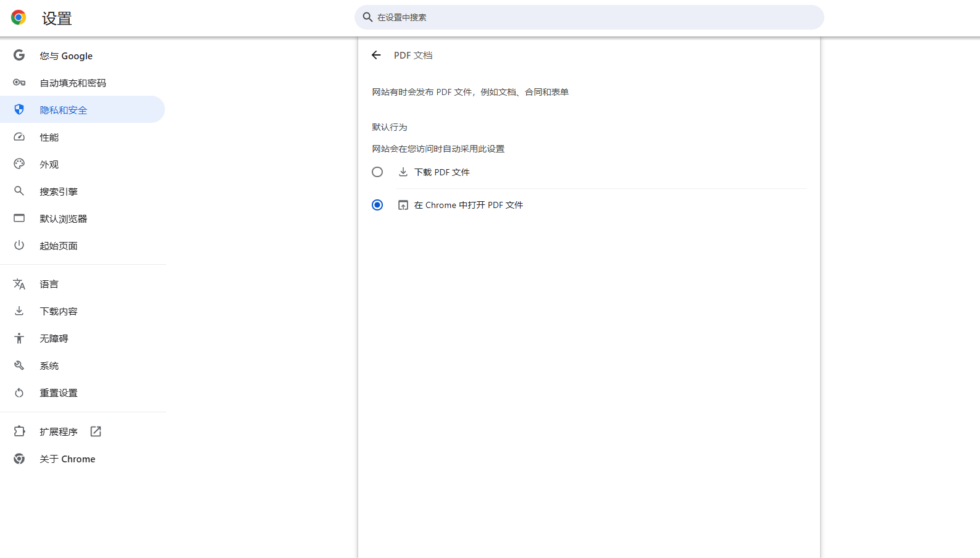Focus the 在设置中搜索 search field

click(x=589, y=17)
